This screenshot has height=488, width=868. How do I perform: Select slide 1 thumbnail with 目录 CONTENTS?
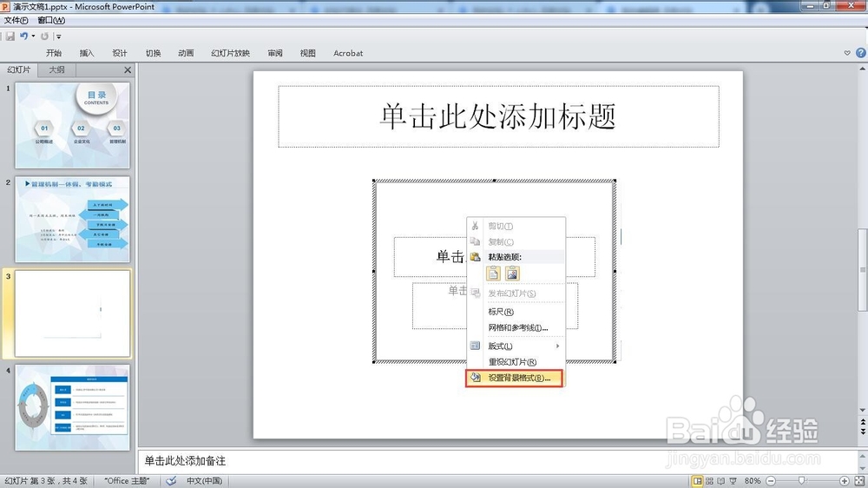[73, 125]
